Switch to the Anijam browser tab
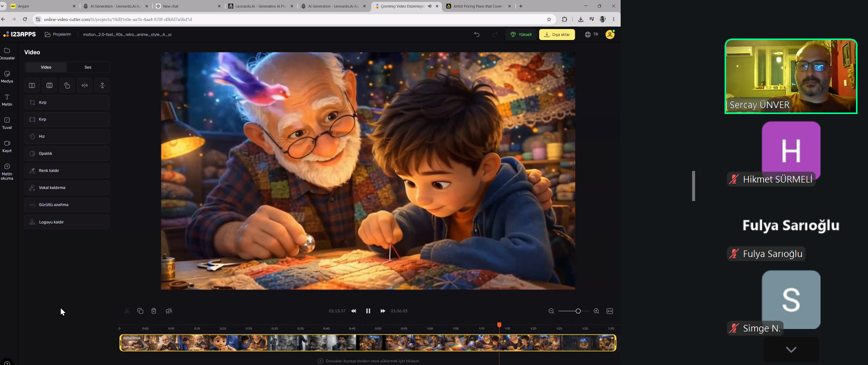 tap(43, 6)
